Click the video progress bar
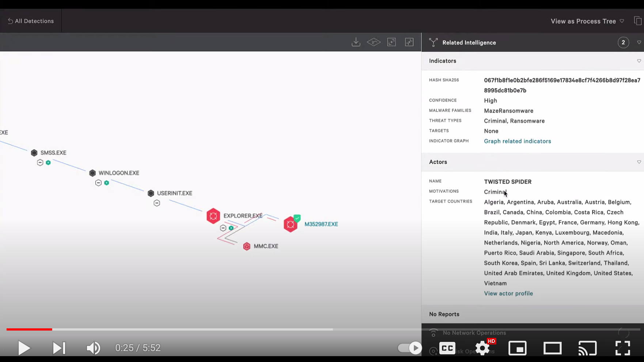Image resolution: width=644 pixels, height=362 pixels. coord(183,329)
